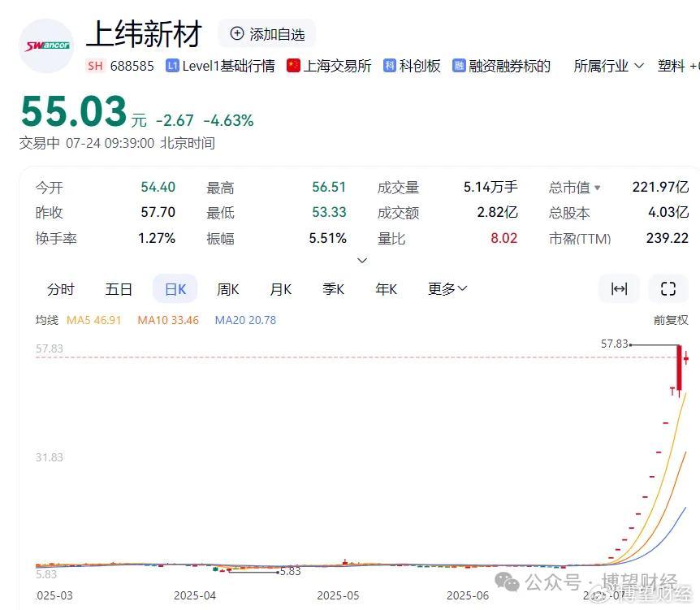Click the 57.83 high price annotation

[x=614, y=344]
